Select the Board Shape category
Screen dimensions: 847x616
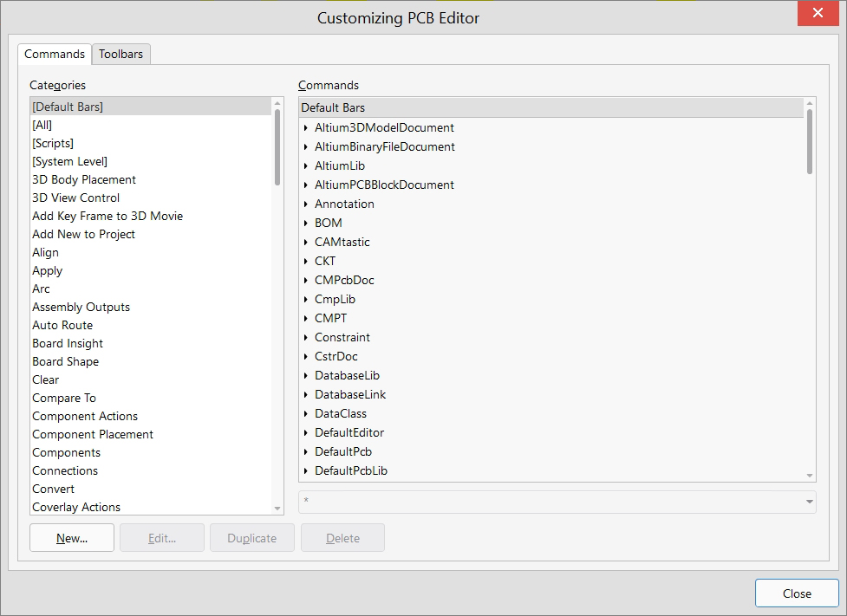coord(151,362)
